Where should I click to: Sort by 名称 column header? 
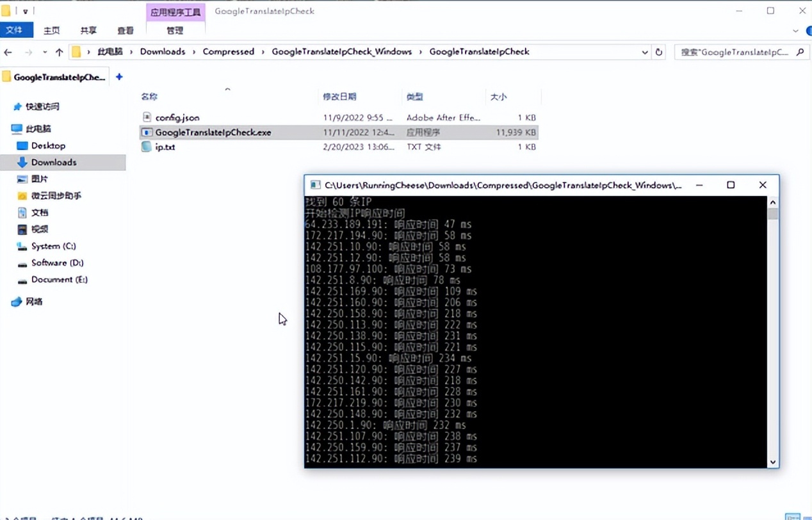pos(149,97)
